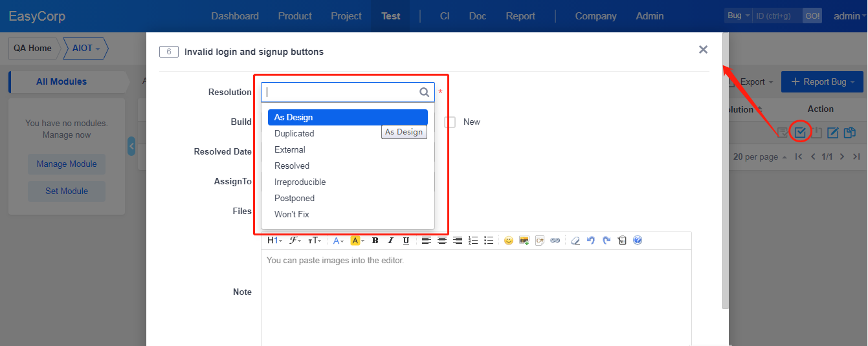Click the bug resolve checkmark icon
Screen dimensions: 868x346
801,133
